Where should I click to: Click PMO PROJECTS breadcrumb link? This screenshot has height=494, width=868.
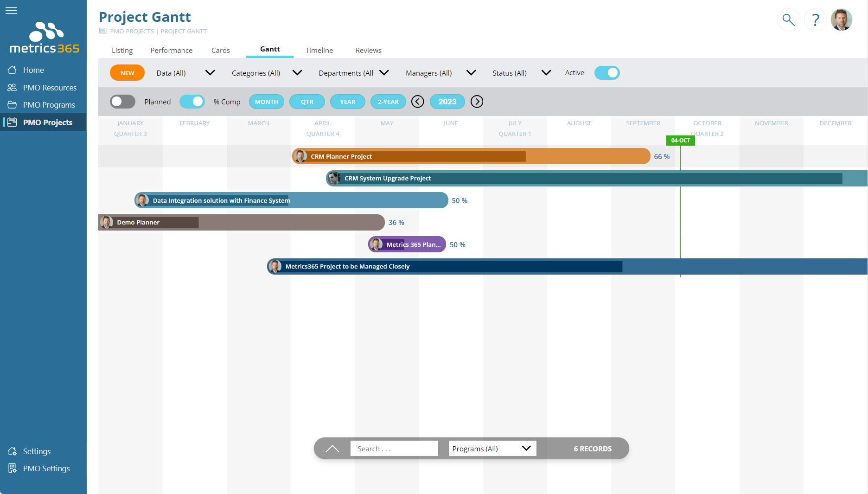click(132, 31)
